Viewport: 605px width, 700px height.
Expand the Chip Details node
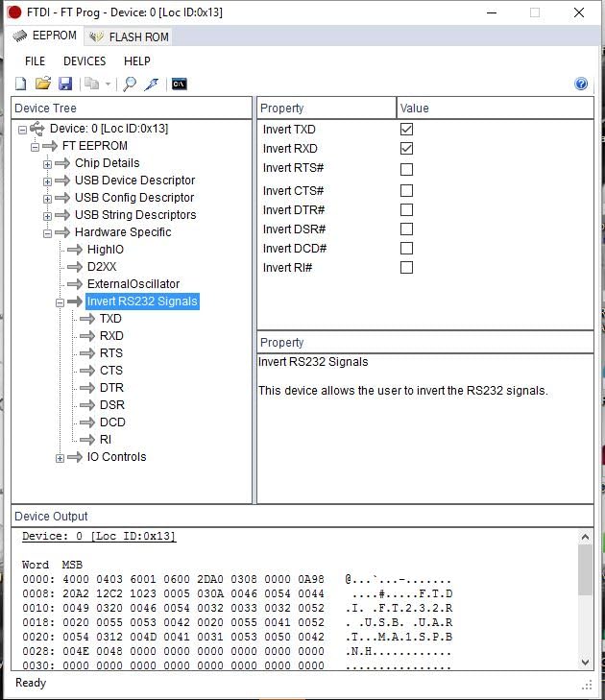pos(47,164)
